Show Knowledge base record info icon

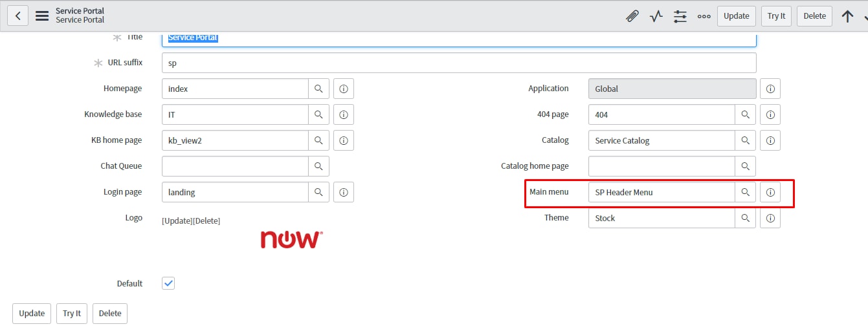pyautogui.click(x=344, y=114)
